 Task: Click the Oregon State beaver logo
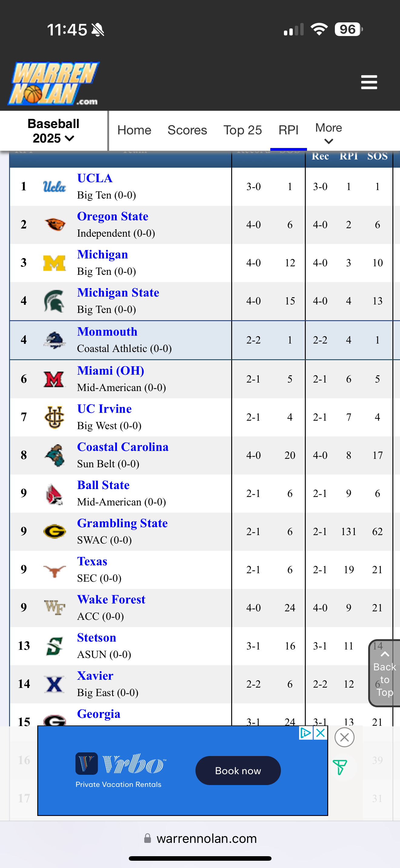pyautogui.click(x=54, y=224)
